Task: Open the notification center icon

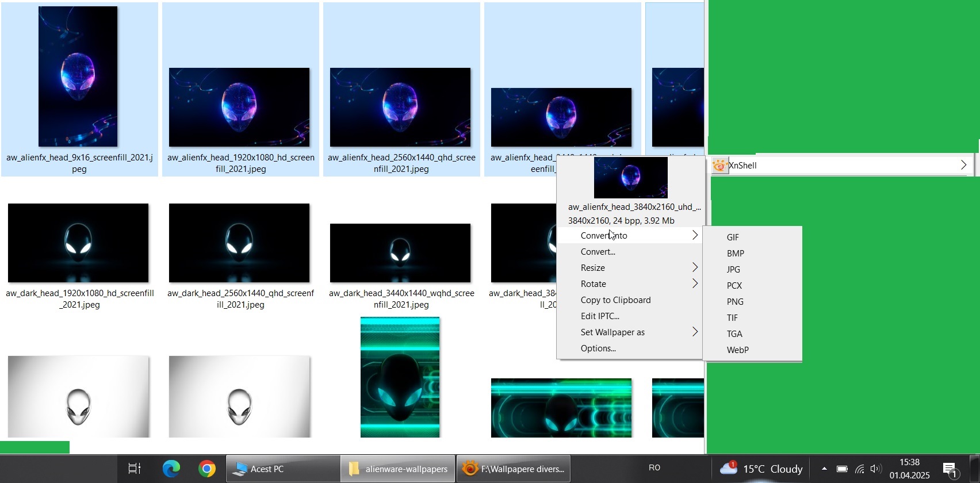Action: 951,470
